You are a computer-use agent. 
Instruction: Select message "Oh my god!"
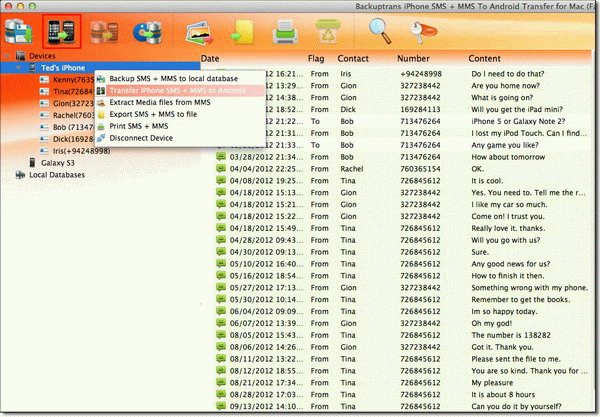[492, 323]
